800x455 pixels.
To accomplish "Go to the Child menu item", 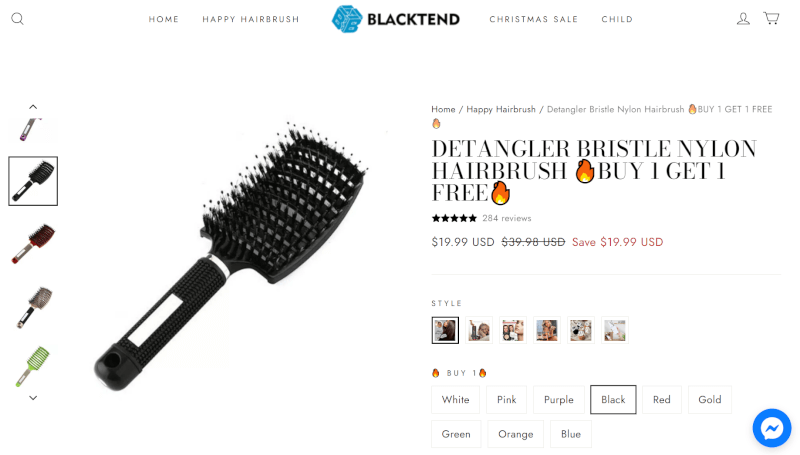I will pyautogui.click(x=617, y=19).
